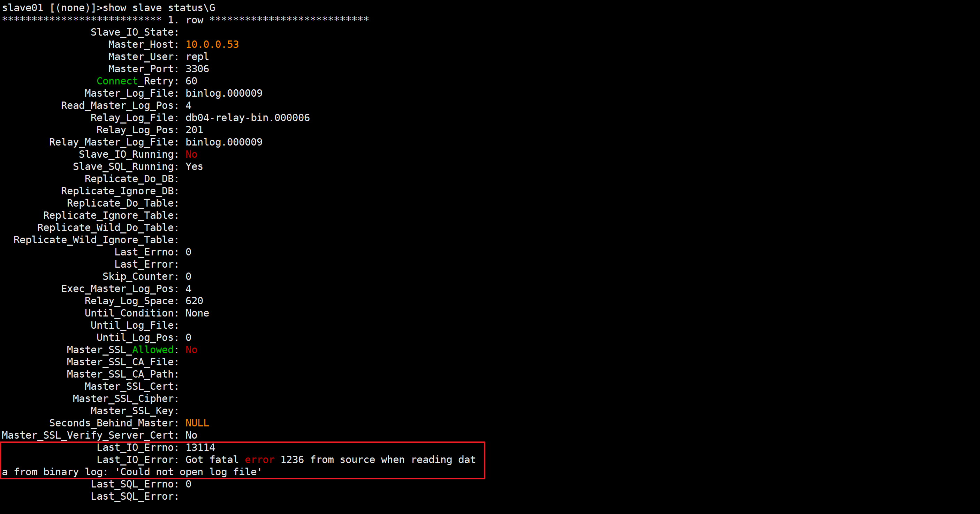Click the Master_SSL_Cipher label
This screenshot has height=514, width=980.
click(126, 398)
